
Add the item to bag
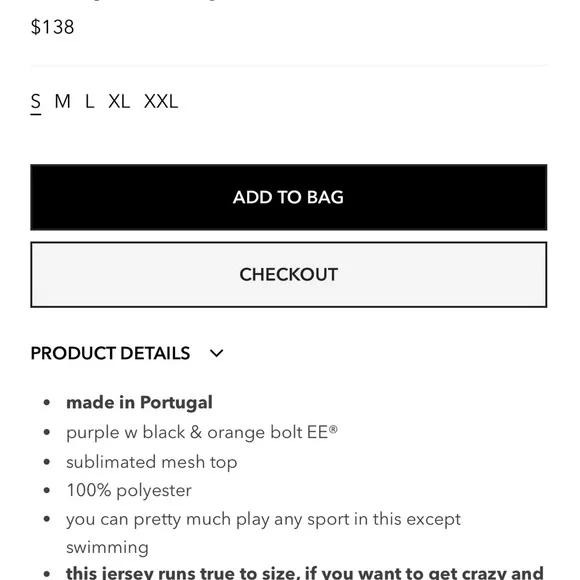(x=289, y=197)
